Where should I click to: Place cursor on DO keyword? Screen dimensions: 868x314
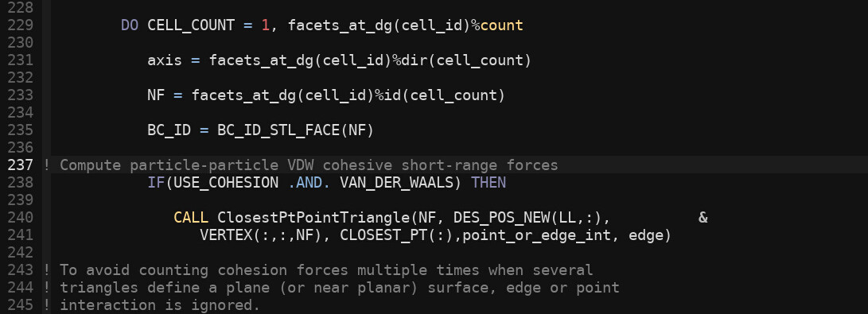(130, 25)
